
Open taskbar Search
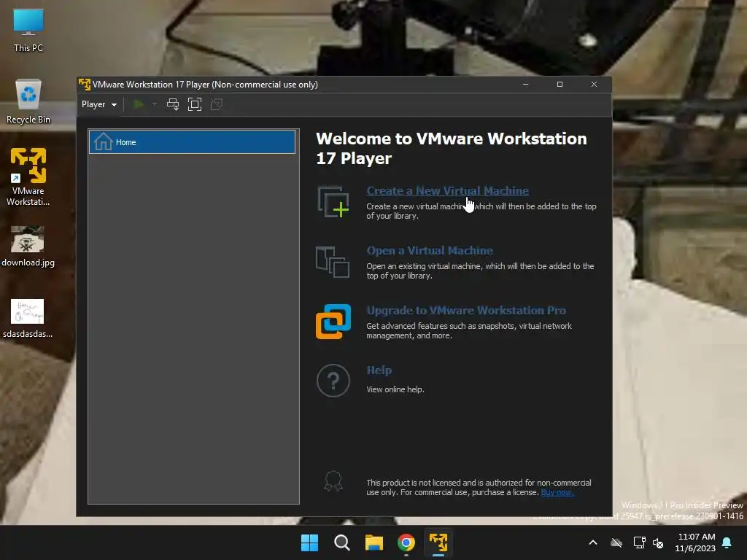(x=341, y=542)
